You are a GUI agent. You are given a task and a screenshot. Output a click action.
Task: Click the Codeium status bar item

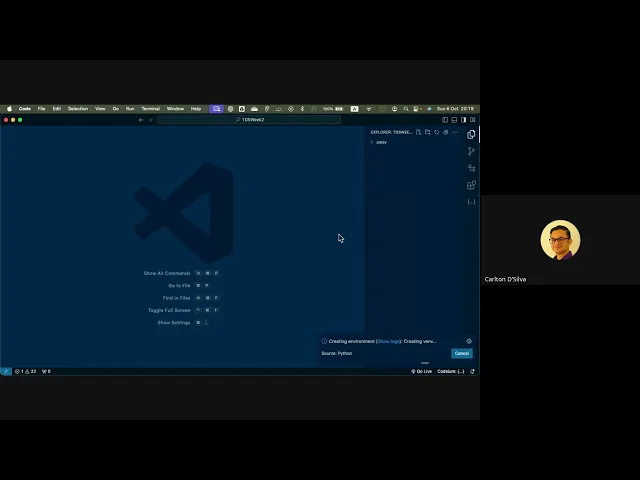(451, 371)
